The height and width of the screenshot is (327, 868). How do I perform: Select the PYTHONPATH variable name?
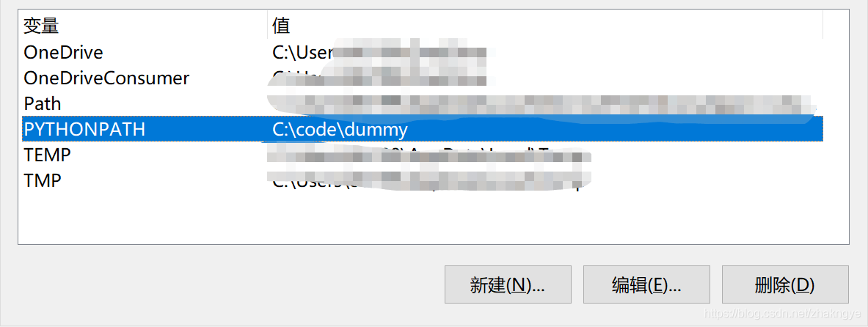84,129
